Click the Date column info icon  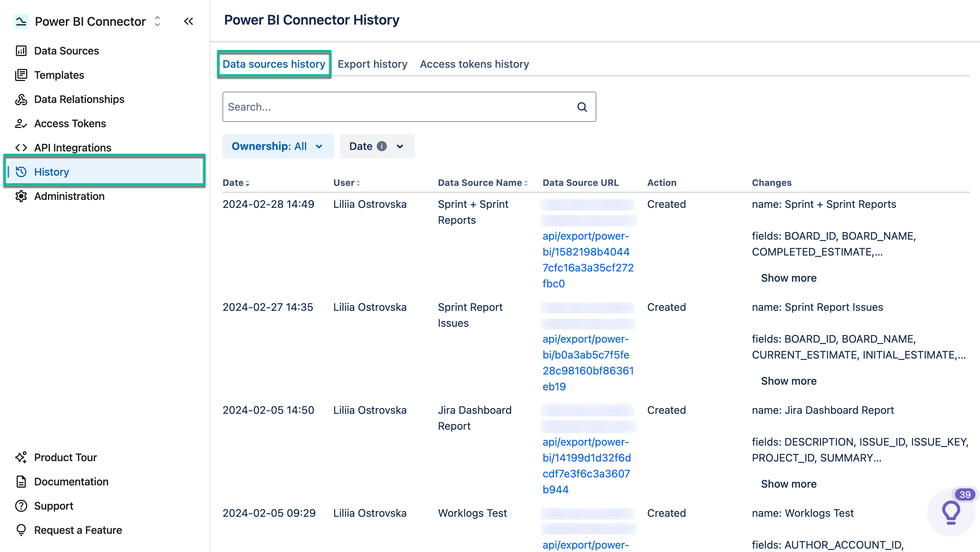(382, 146)
